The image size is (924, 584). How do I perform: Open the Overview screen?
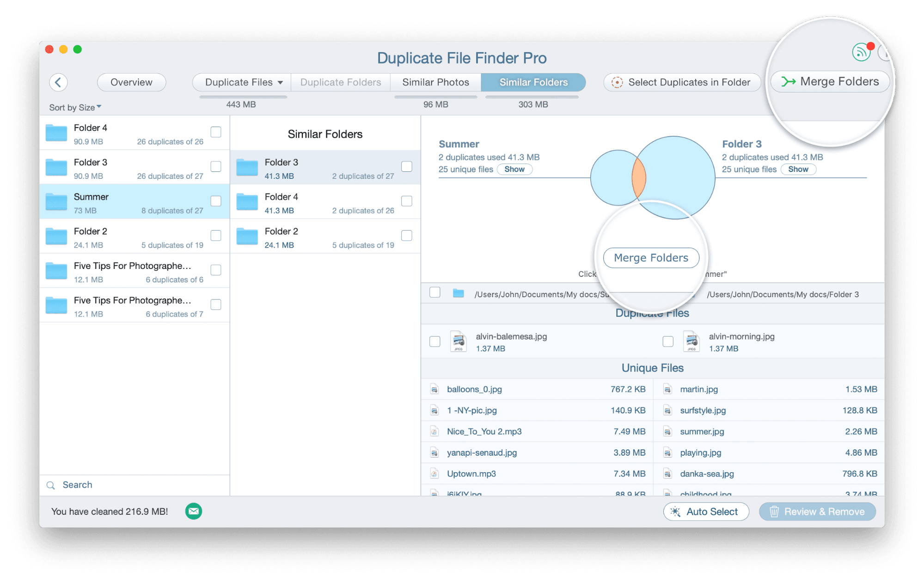[x=131, y=82]
